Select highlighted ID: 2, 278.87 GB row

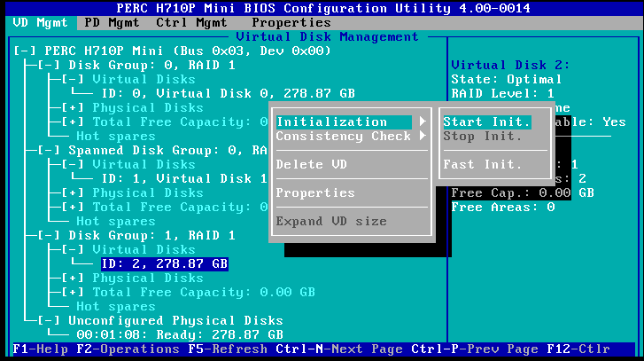pyautogui.click(x=165, y=264)
